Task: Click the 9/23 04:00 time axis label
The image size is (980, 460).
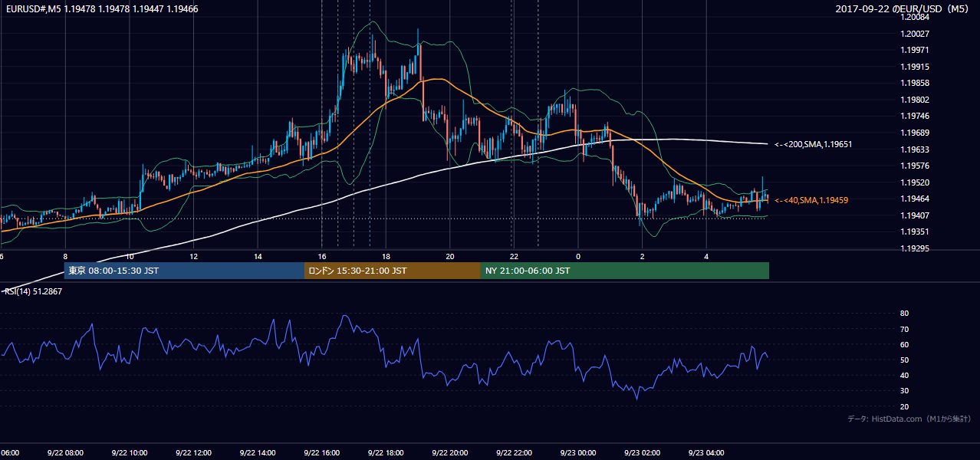Action: coord(706,452)
